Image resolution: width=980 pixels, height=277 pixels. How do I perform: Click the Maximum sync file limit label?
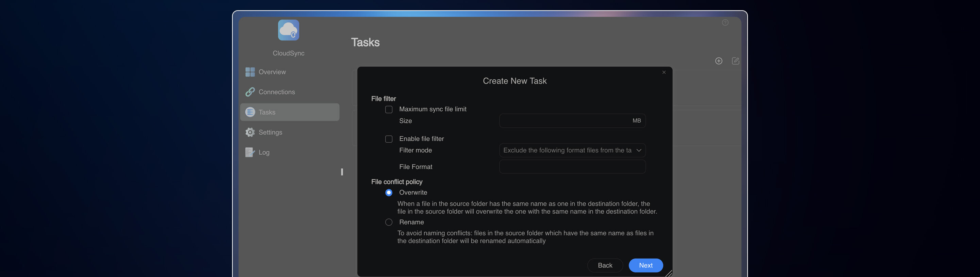tap(432, 109)
